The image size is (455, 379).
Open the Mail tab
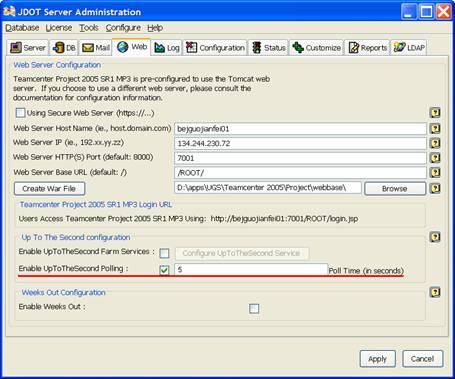click(x=96, y=48)
